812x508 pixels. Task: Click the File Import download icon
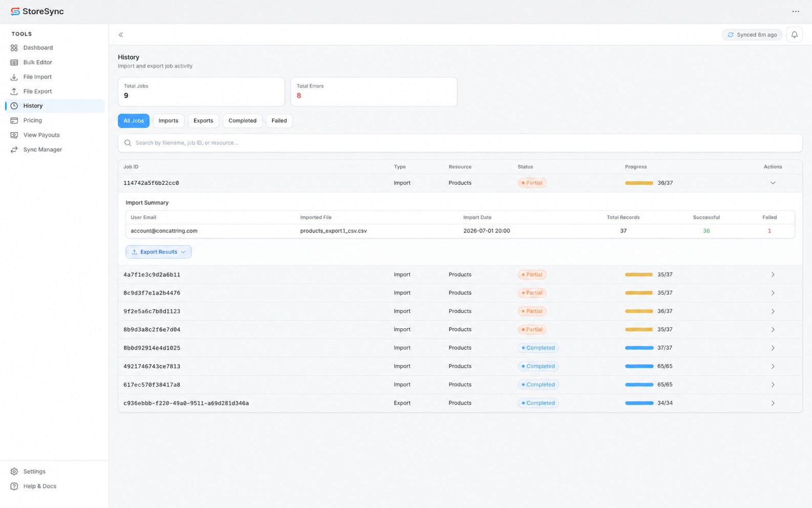[x=14, y=77]
